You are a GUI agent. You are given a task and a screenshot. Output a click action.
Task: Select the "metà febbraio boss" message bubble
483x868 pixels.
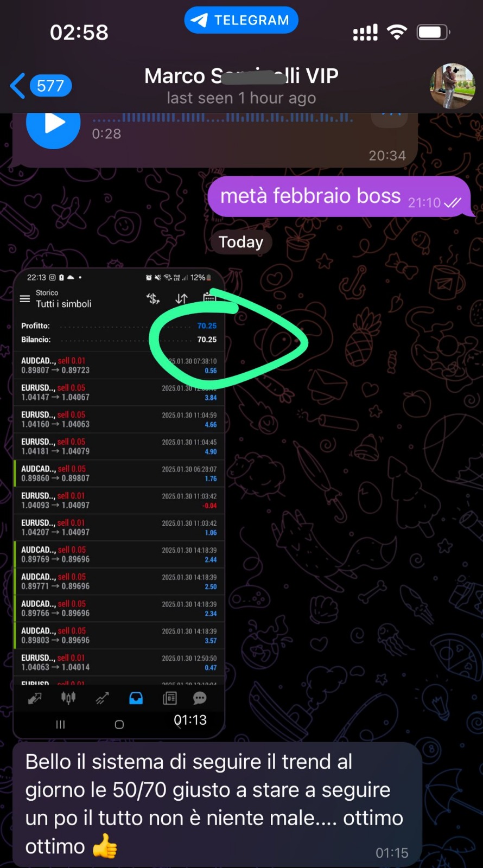pyautogui.click(x=340, y=196)
